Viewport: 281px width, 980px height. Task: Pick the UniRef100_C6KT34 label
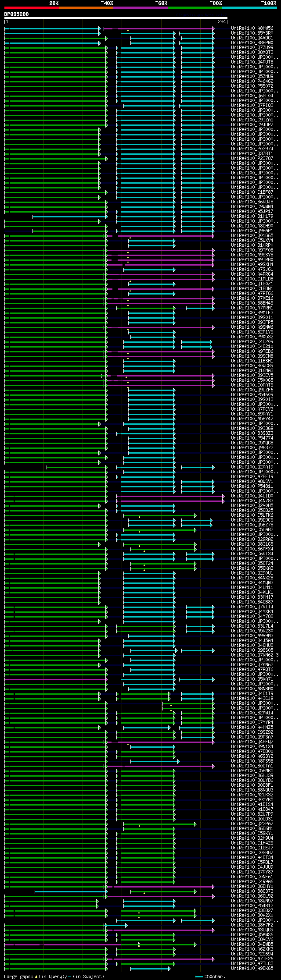(252, 554)
